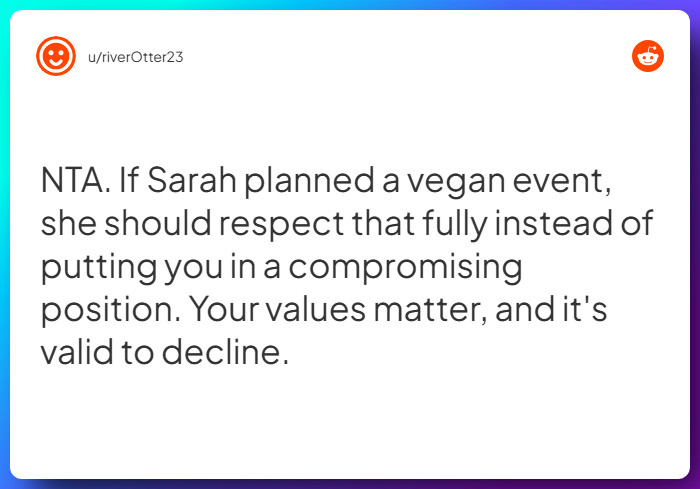Screen dimensions: 700x489
Task: Click the word "putting" starting the third line
Action: [99, 268]
